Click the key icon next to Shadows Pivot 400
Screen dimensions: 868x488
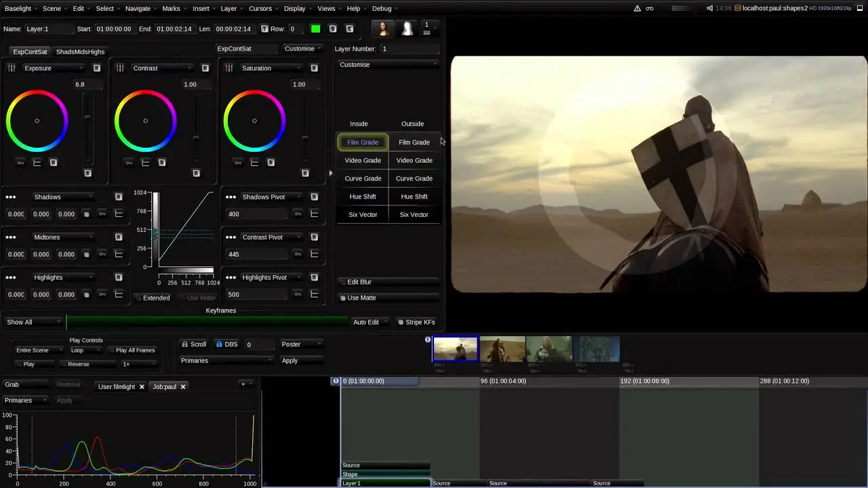(x=298, y=213)
